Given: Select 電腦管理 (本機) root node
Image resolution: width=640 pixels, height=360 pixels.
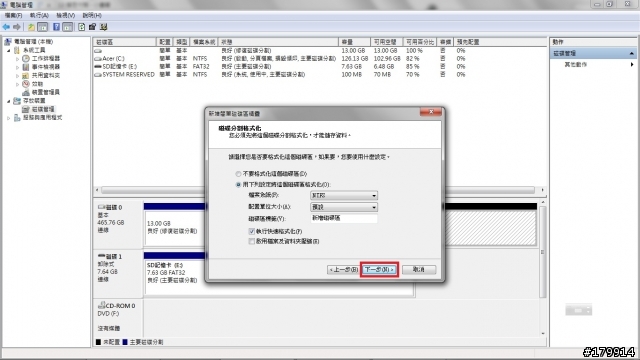Looking at the screenshot, I should (33, 42).
